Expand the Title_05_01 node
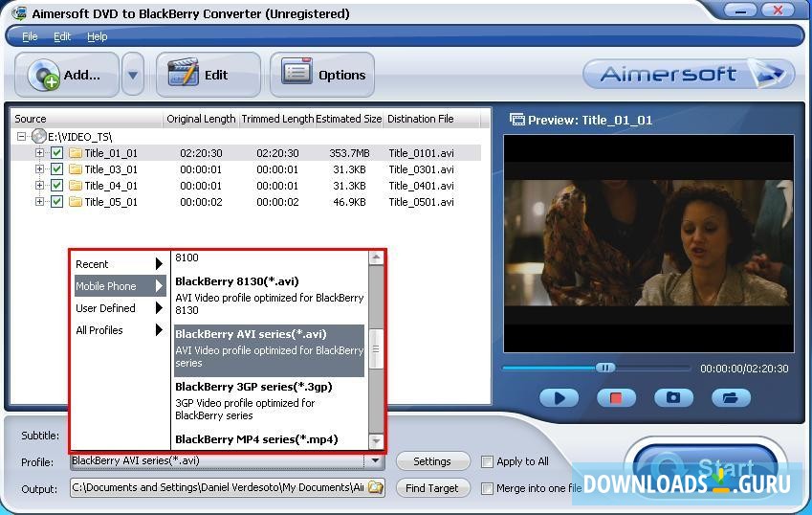This screenshot has height=515, width=812. [39, 202]
